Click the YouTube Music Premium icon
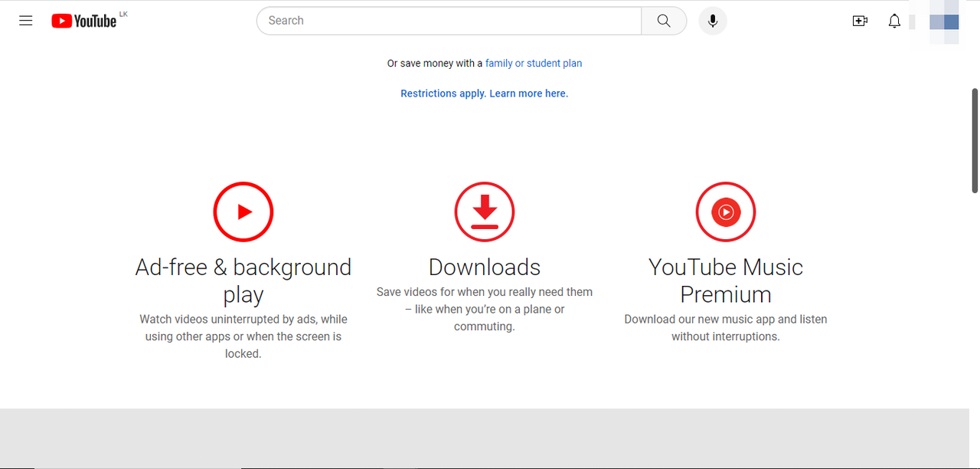The image size is (980, 469). 726,212
